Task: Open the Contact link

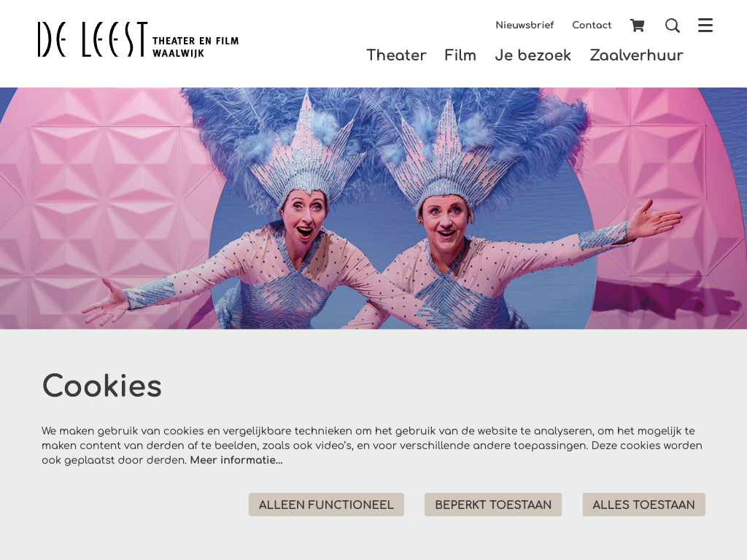Action: (592, 26)
